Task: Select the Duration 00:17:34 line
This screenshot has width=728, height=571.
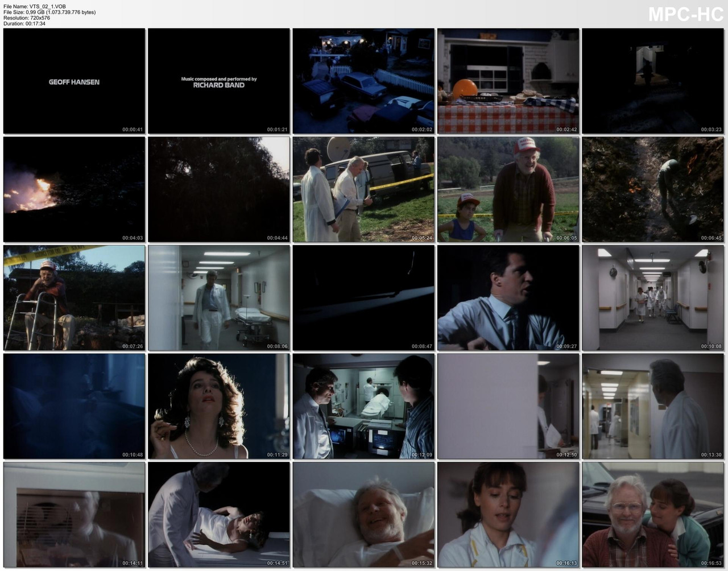Action: coord(24,23)
